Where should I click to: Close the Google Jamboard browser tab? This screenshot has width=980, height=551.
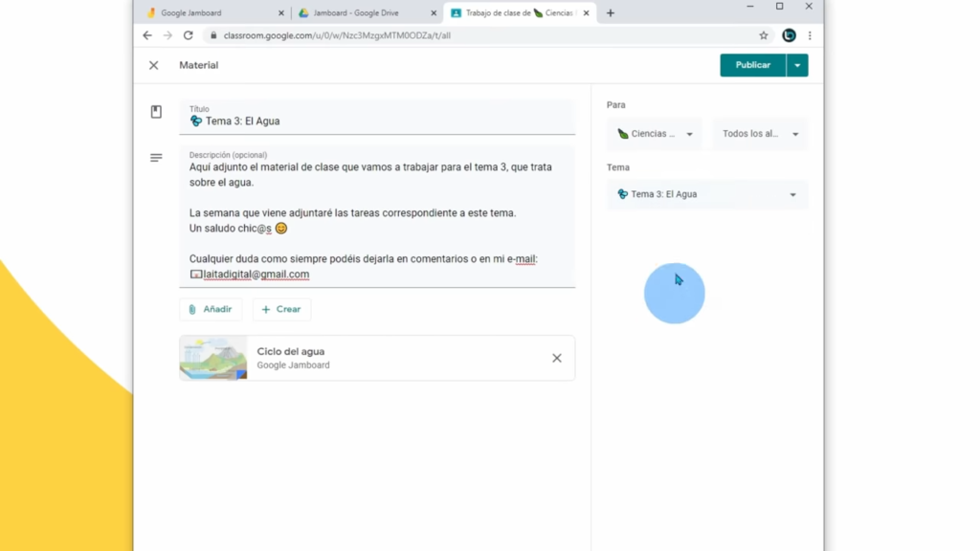[281, 13]
